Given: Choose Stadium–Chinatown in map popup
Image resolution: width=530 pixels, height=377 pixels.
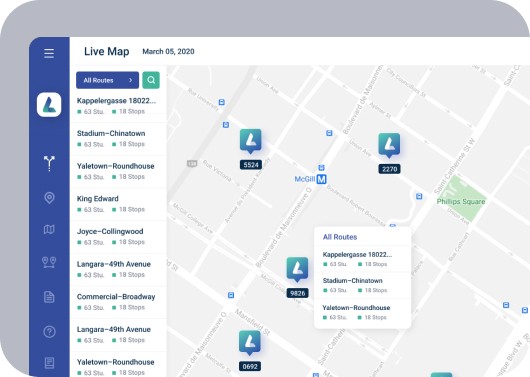Looking at the screenshot, I should [x=363, y=285].
